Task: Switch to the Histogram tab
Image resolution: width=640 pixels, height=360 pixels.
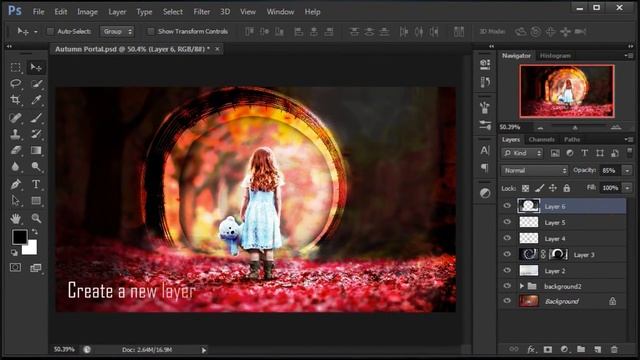Action: coord(555,56)
